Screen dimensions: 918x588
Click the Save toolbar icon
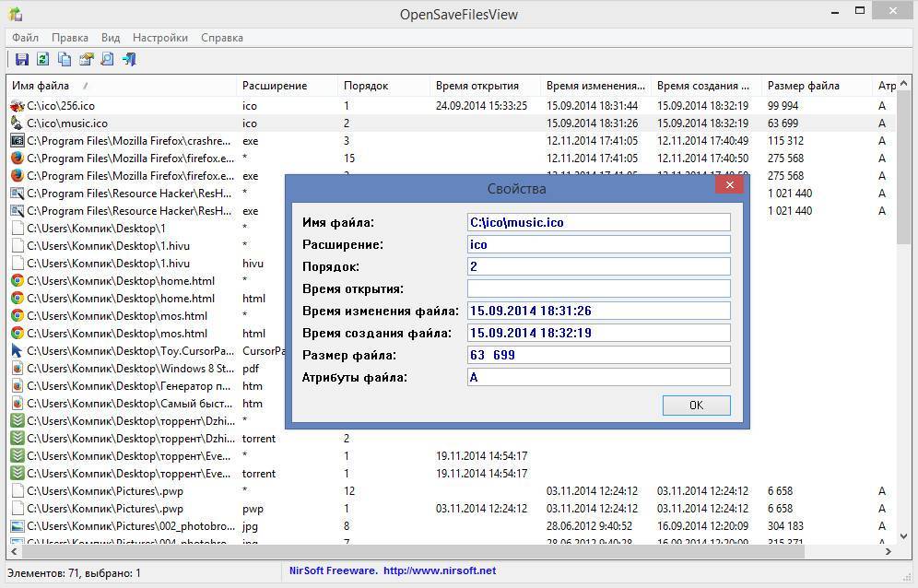tap(22, 60)
